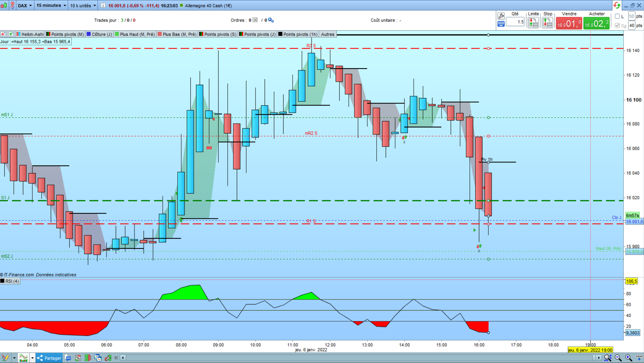The height and width of the screenshot is (363, 644).
Task: Click the Limite order icon
Action: coord(533,23)
